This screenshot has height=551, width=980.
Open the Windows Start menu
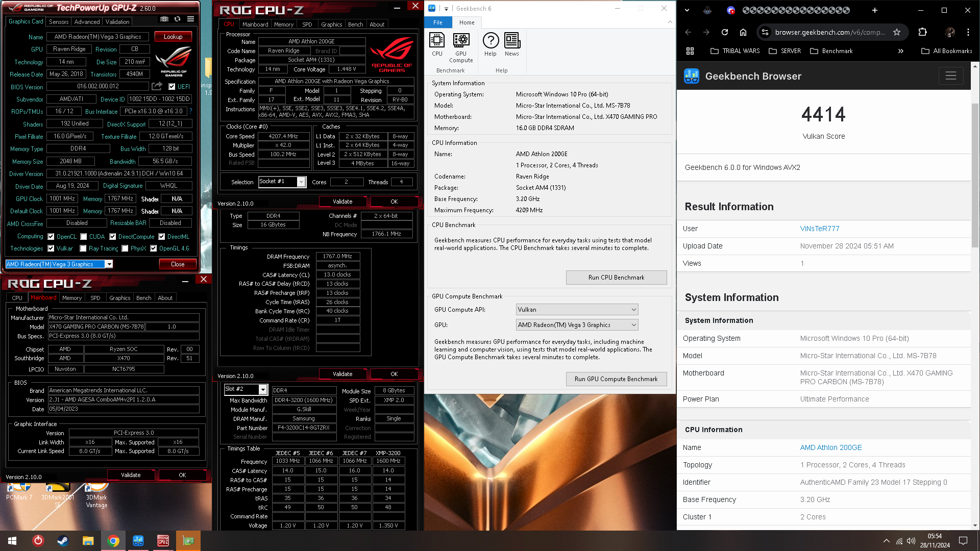click(x=12, y=541)
